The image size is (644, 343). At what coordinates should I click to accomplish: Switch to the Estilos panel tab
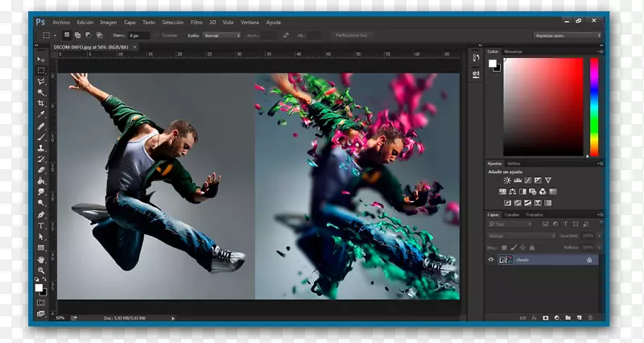click(514, 163)
